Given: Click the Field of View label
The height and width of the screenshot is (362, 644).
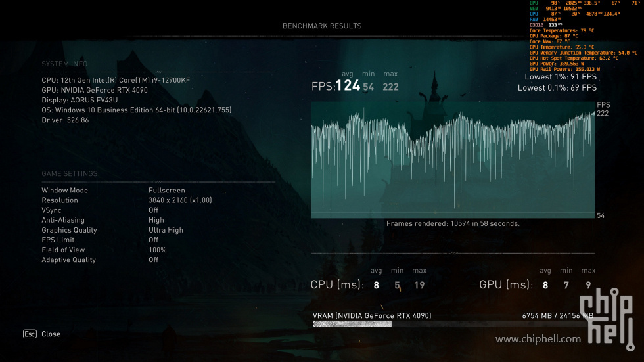Looking at the screenshot, I should [63, 250].
